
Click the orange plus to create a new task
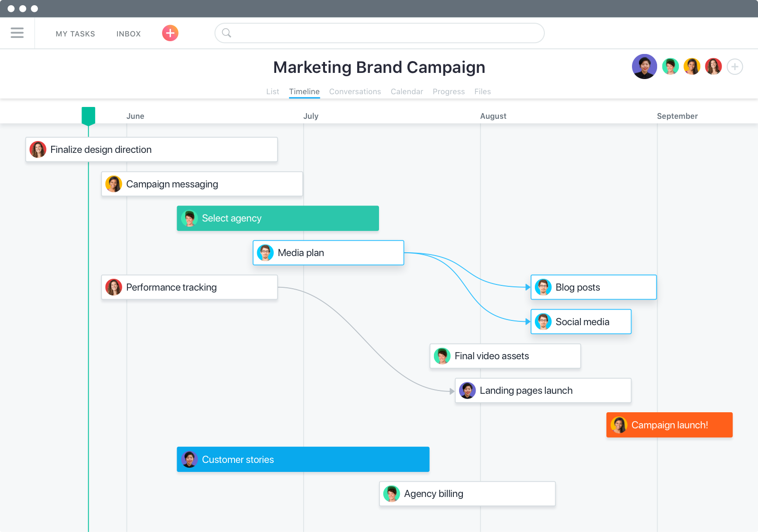[x=170, y=33]
